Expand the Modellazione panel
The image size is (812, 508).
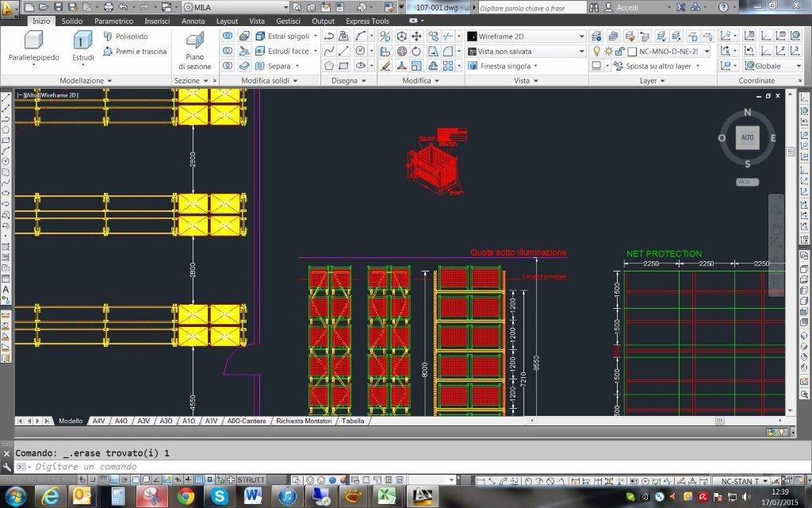(x=86, y=80)
